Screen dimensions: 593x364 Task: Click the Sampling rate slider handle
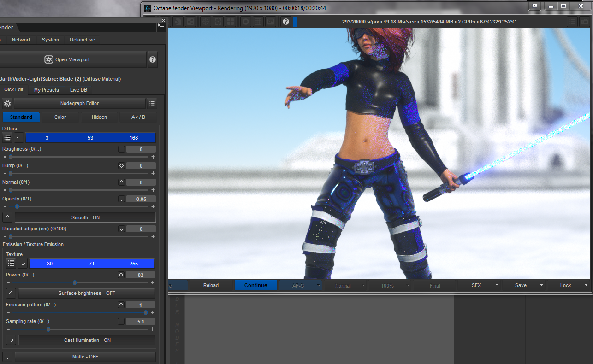[x=48, y=329]
